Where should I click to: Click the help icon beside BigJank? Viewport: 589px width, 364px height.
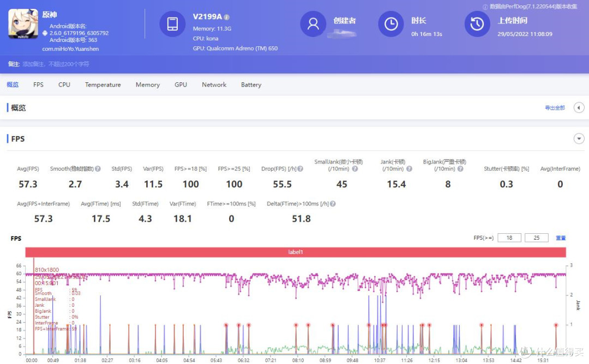tap(460, 169)
